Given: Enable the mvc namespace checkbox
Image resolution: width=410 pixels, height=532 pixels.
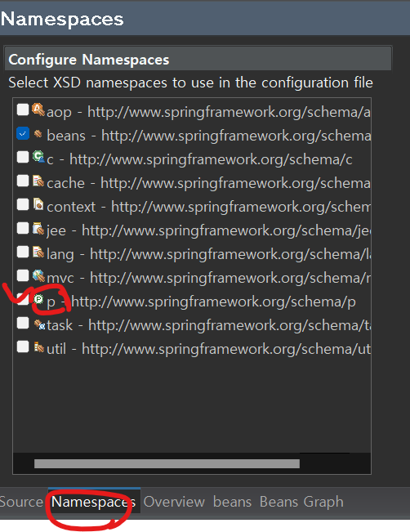Looking at the screenshot, I should (x=23, y=275).
